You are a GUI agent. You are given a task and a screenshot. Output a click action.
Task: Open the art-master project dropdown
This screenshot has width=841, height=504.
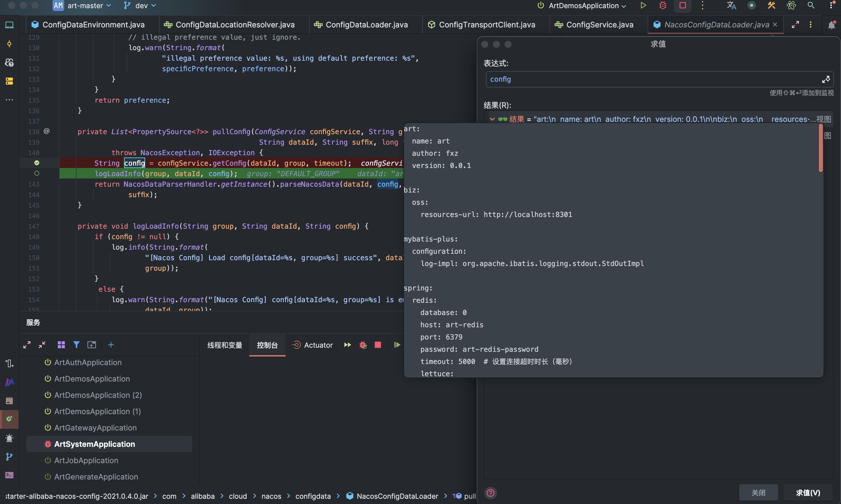[x=85, y=6]
